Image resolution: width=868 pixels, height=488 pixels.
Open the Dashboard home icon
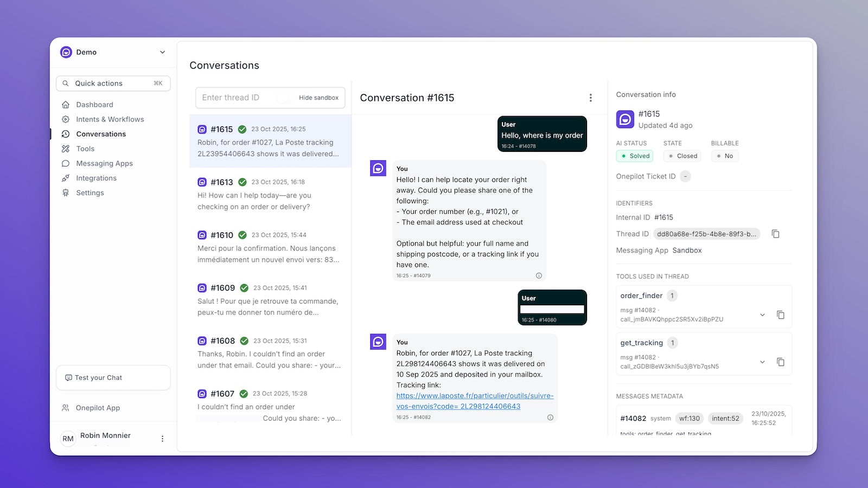(x=66, y=104)
